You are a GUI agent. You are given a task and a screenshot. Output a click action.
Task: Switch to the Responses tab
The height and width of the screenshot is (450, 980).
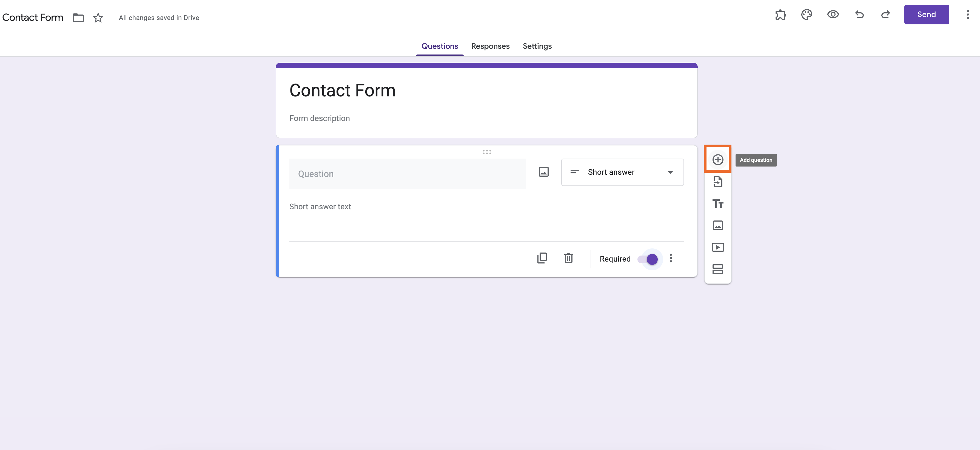click(x=490, y=46)
